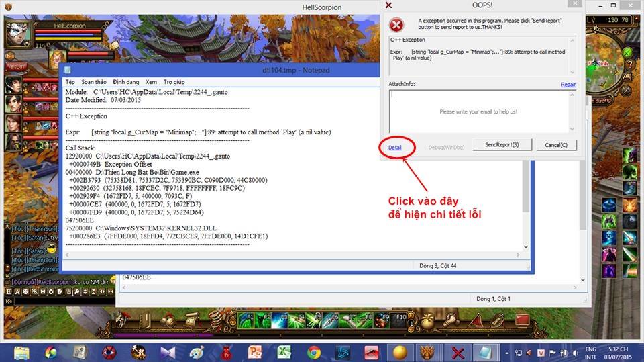Click the scroll quest icon on game bar
This screenshot has width=644, height=362.
coord(191,321)
